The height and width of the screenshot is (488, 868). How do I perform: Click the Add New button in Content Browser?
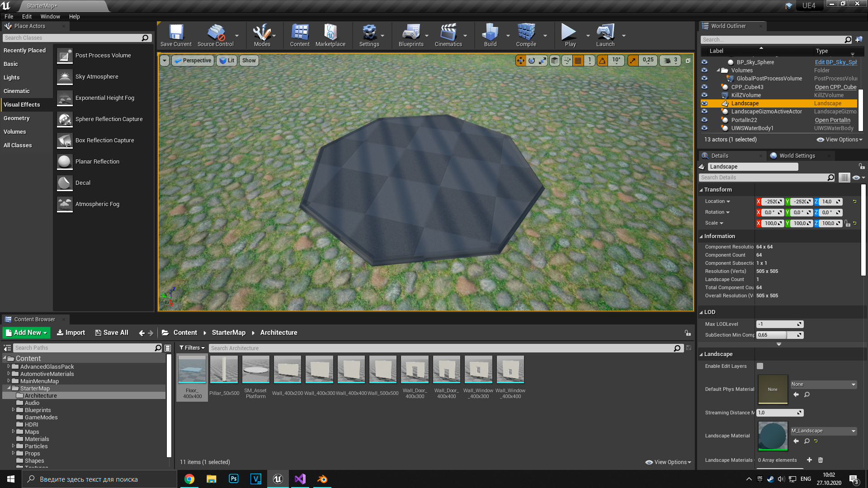pyautogui.click(x=26, y=333)
